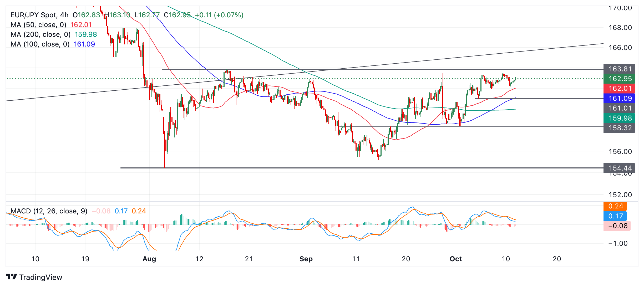
Task: Click the 161.01 horizontal line price tag
Action: pyautogui.click(x=619, y=108)
